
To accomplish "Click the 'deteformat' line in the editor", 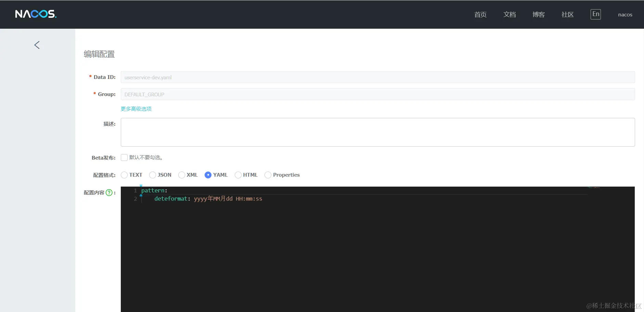I will [x=208, y=199].
